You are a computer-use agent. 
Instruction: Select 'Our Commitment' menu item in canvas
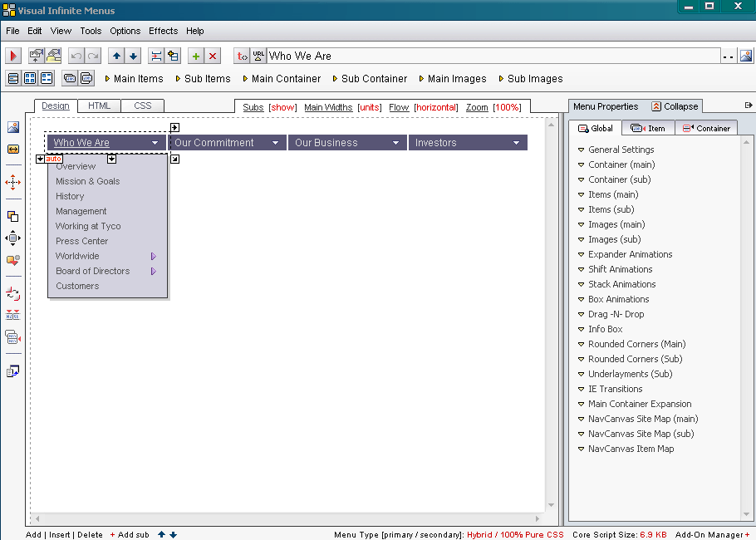click(x=227, y=143)
